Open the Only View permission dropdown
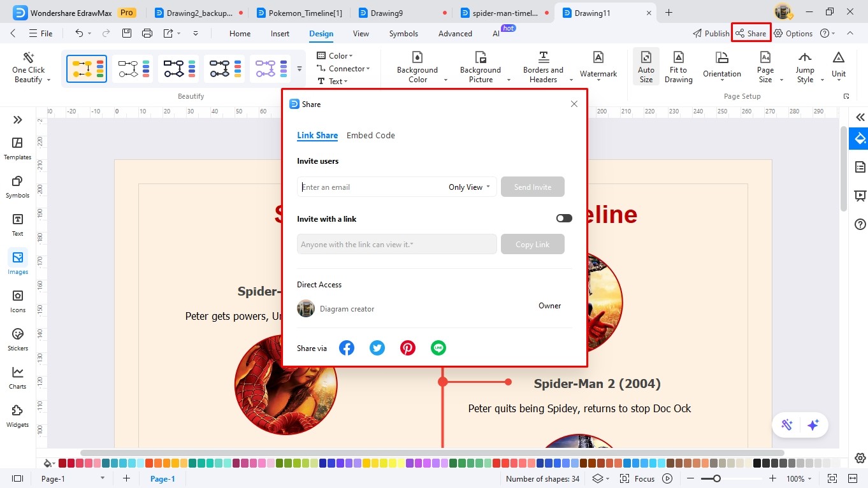The image size is (868, 488). coord(470,187)
